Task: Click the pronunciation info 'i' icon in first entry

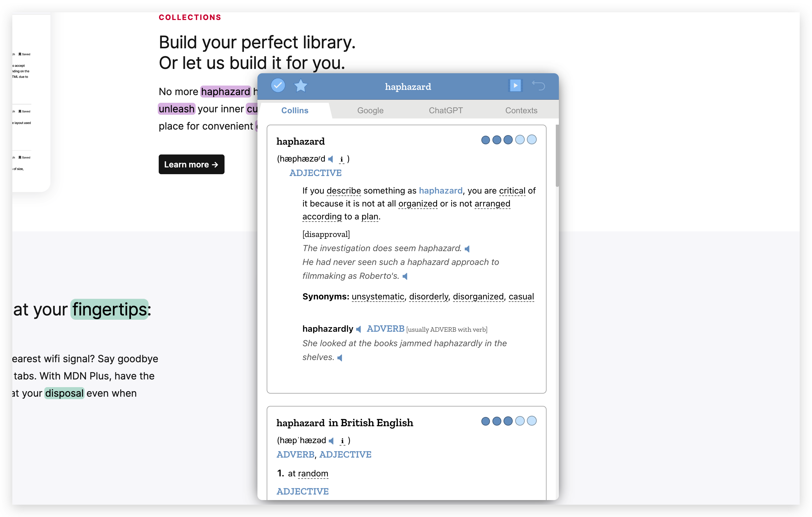Action: (x=342, y=159)
